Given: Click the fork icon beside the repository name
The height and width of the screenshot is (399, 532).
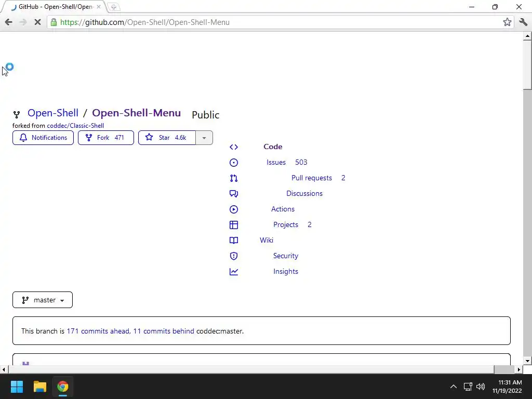Looking at the screenshot, I should [x=16, y=114].
